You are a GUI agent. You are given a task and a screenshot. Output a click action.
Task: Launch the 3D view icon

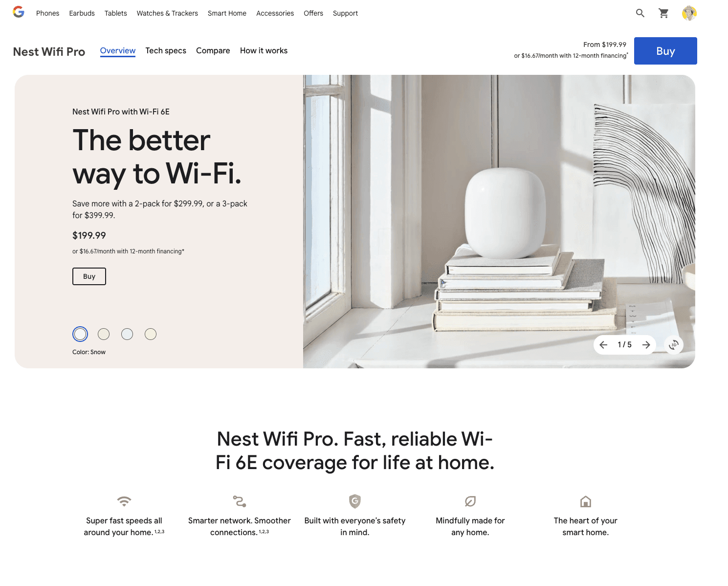pyautogui.click(x=674, y=345)
